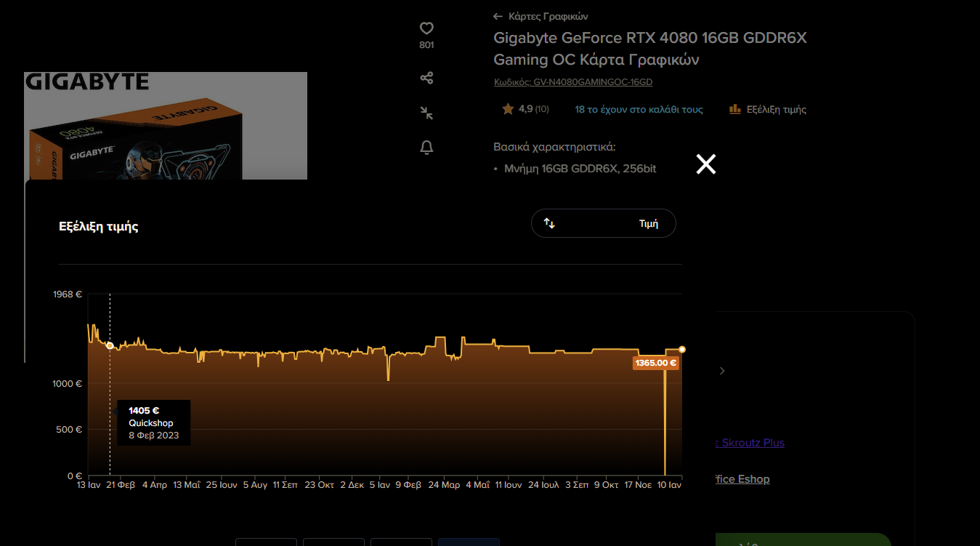980x546 pixels.
Task: Click the 1968 € axis label
Action: 68,294
